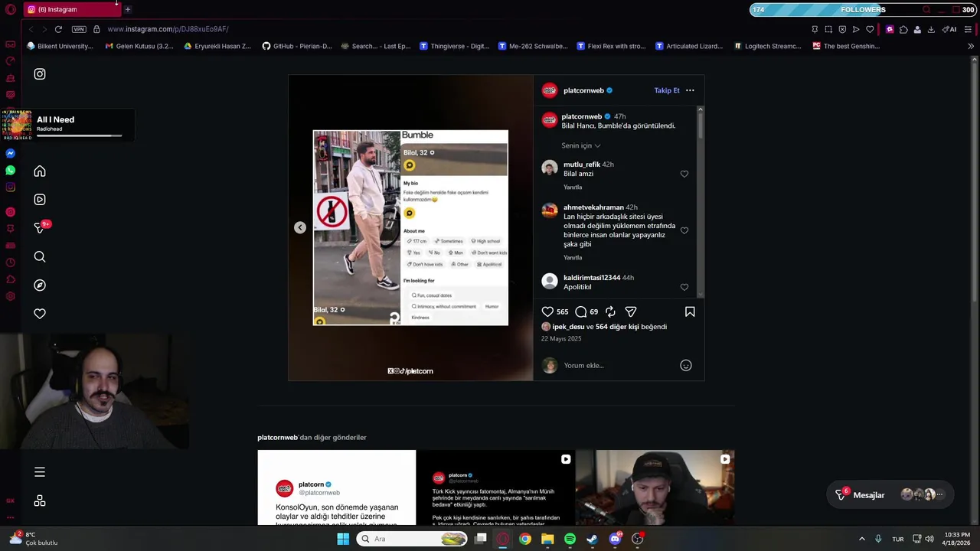
Task: Open Steam from the taskbar
Action: 593,539
